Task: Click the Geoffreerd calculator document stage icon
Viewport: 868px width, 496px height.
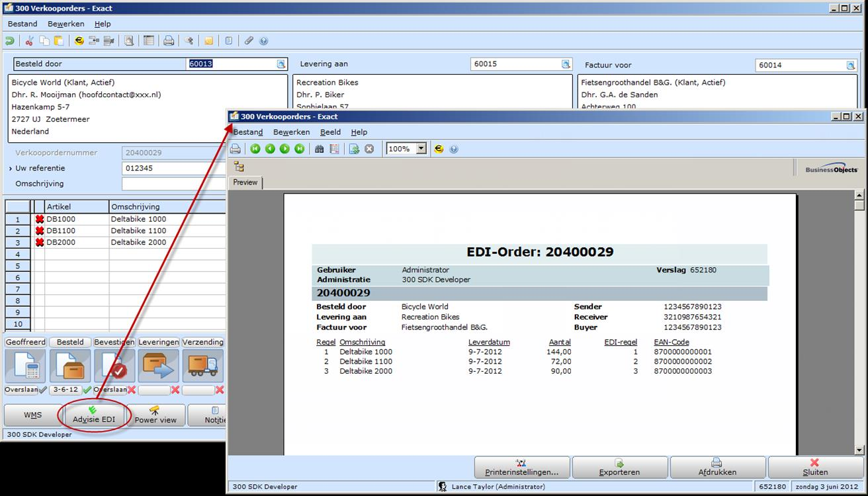Action: point(25,366)
